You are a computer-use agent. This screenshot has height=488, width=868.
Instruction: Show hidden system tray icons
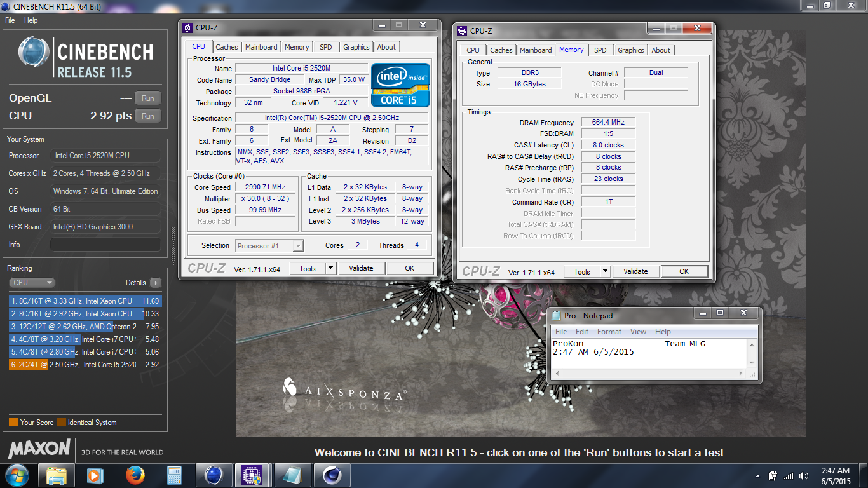[758, 476]
